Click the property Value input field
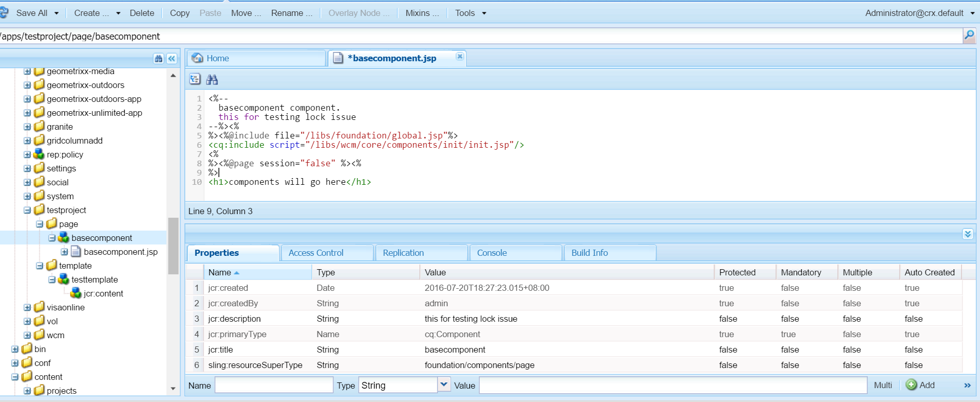This screenshot has height=402, width=980. [673, 385]
